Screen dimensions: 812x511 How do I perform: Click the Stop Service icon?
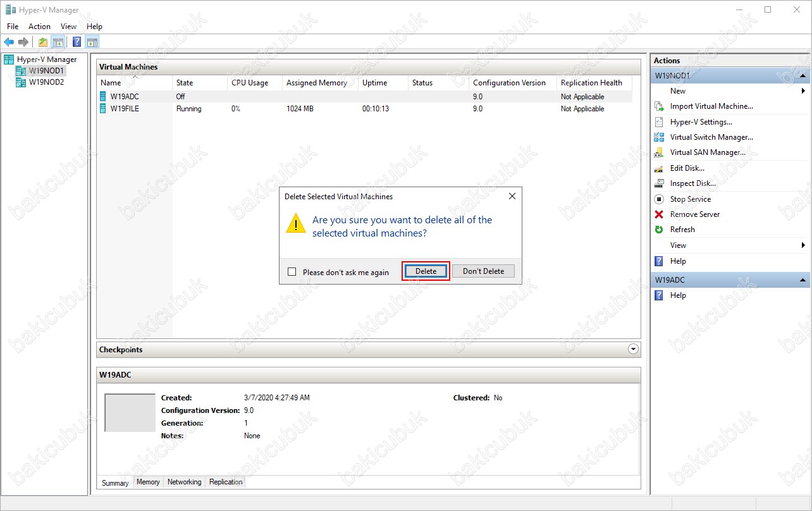659,199
